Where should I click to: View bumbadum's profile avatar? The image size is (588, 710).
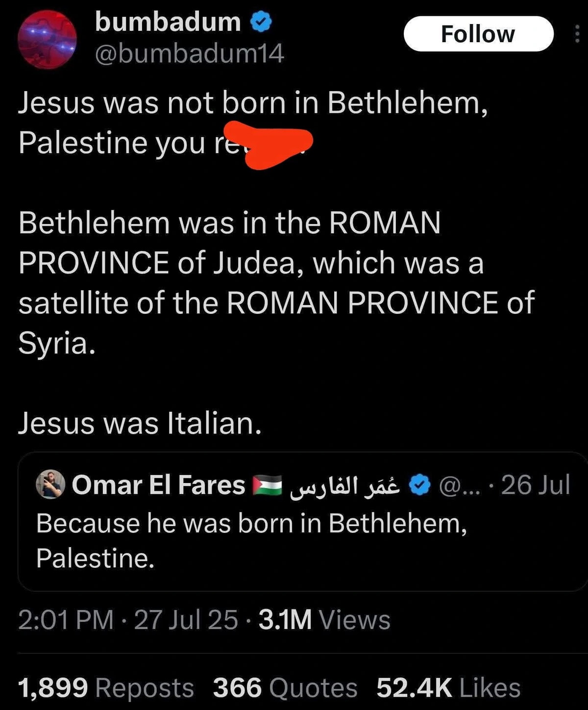[47, 36]
